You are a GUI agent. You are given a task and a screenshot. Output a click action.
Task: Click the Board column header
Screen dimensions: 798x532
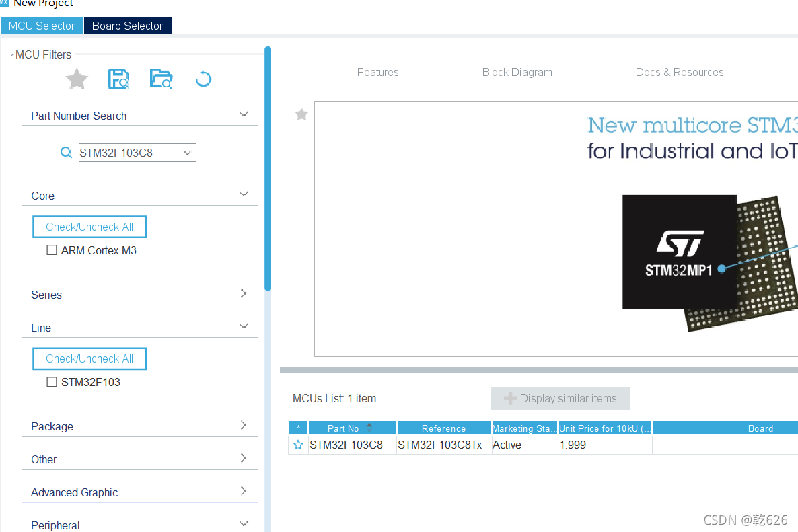coord(726,428)
